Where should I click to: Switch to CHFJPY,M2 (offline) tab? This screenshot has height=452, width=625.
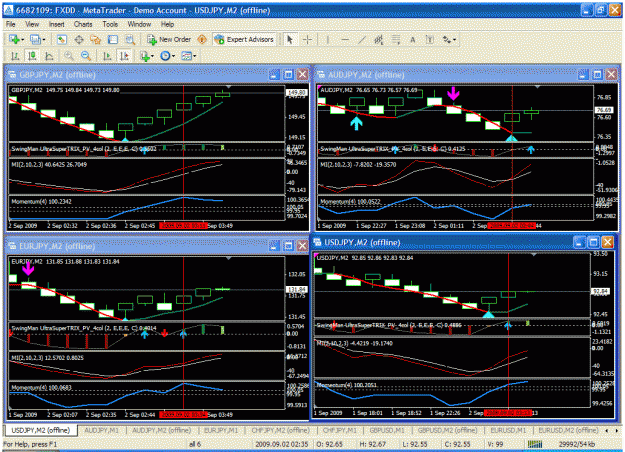[281, 430]
